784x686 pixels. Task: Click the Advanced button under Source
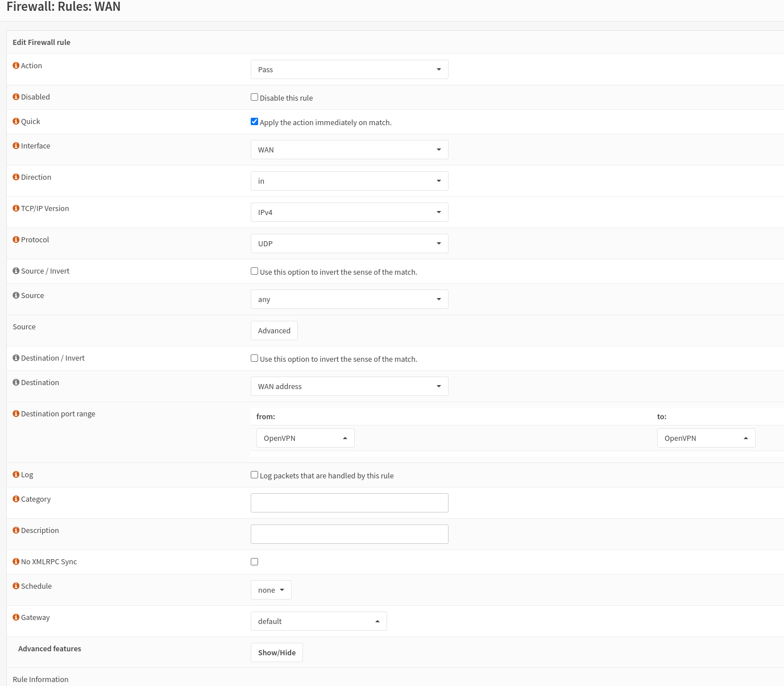tap(274, 330)
